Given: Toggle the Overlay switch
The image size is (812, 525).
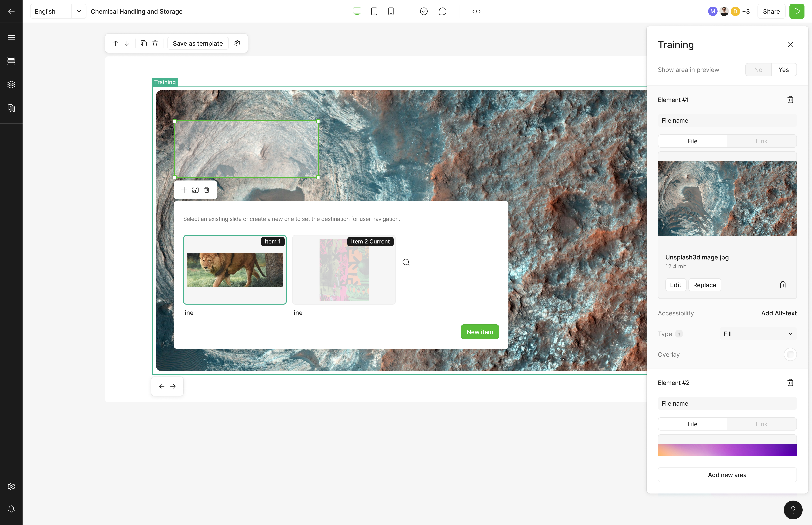Looking at the screenshot, I should pyautogui.click(x=790, y=355).
